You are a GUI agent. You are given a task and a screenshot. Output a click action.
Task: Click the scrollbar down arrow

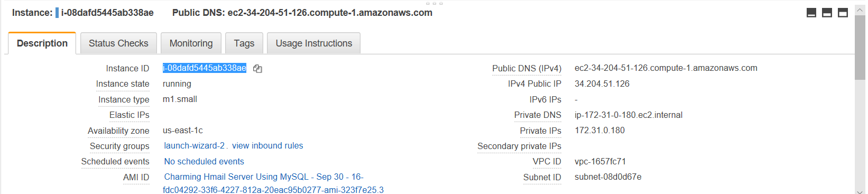point(860,190)
